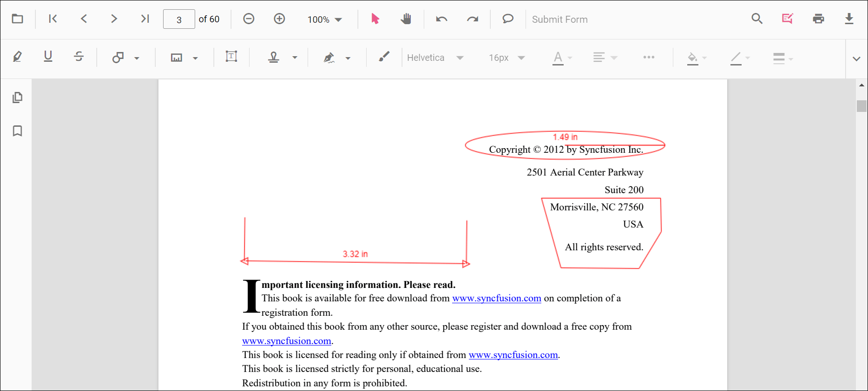Show the bookmarks panel
Image resolution: width=868 pixels, height=391 pixels.
pos(17,131)
